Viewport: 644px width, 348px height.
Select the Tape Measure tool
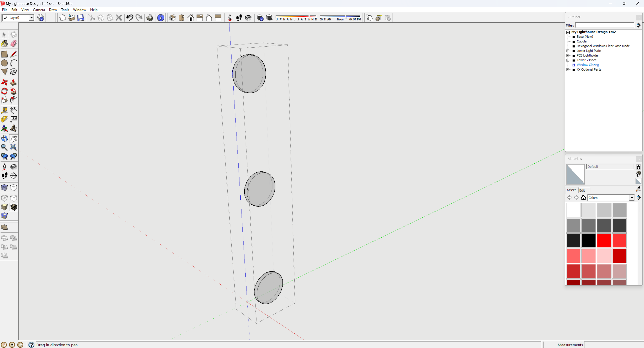pyautogui.click(x=4, y=110)
